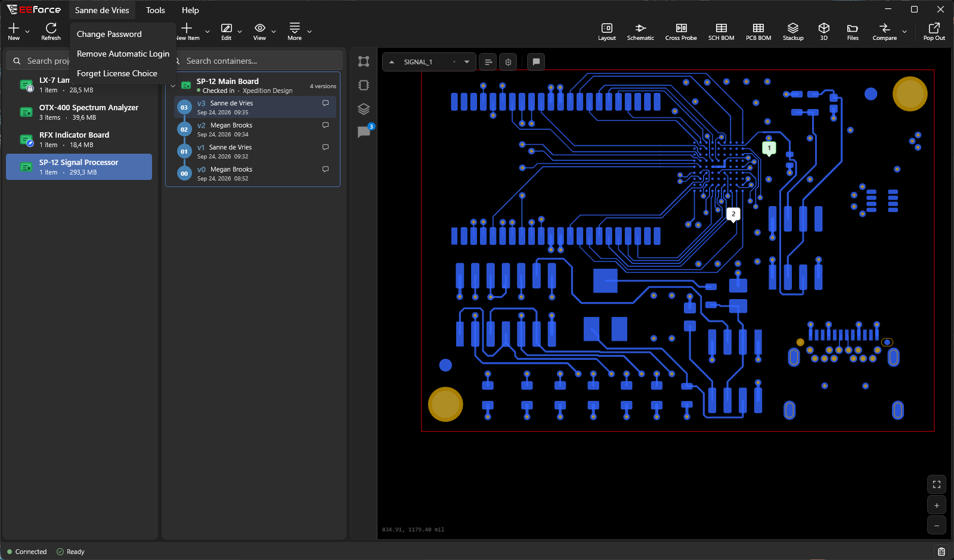The width and height of the screenshot is (954, 560).
Task: Pop Out the viewer window
Action: click(934, 32)
